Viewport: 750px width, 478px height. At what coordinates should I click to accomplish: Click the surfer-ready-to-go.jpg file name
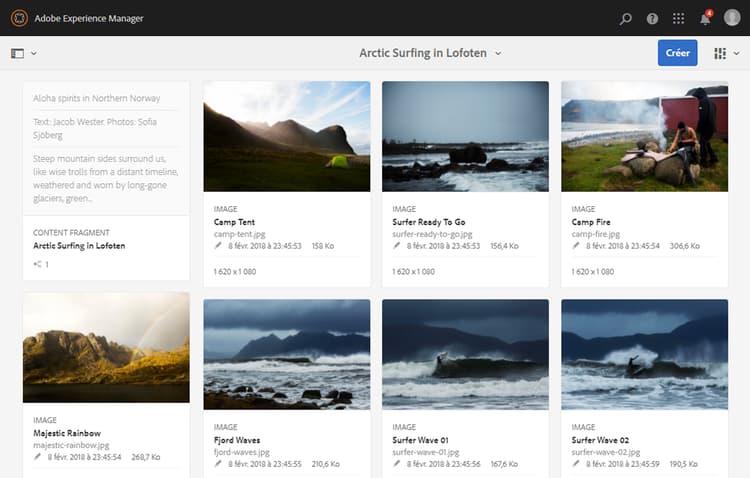pos(432,234)
